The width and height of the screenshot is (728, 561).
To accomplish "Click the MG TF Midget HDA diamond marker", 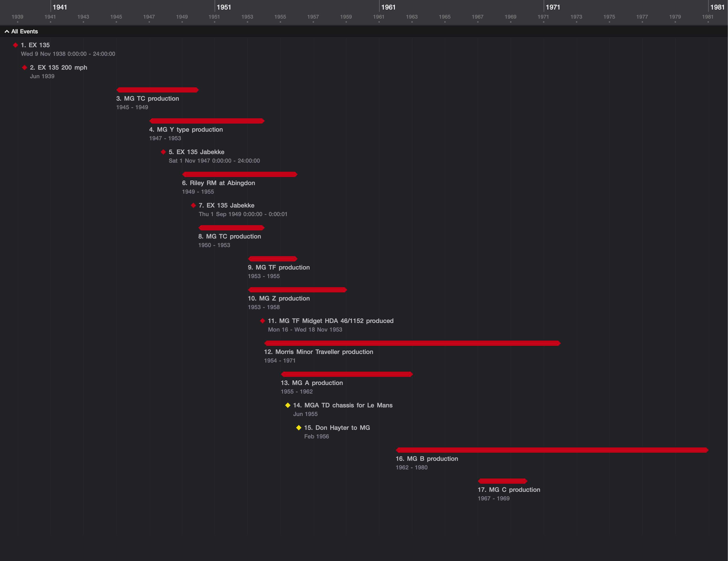I will (x=262, y=321).
